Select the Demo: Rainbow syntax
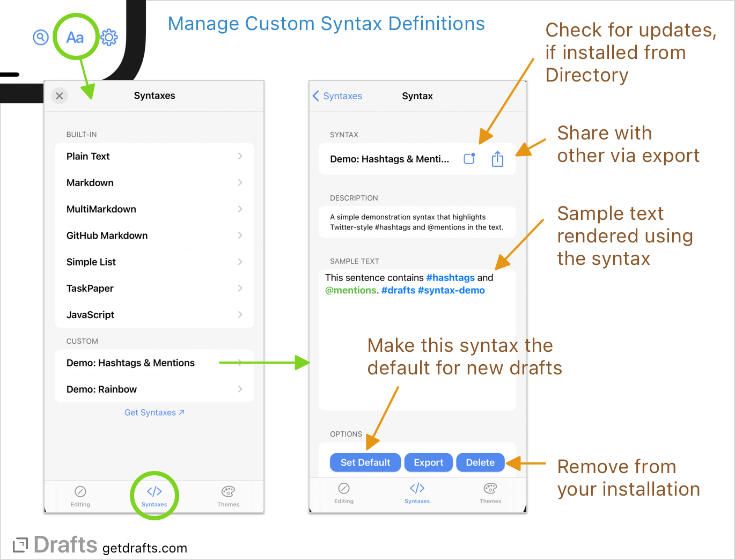Image resolution: width=735 pixels, height=560 pixels. [154, 389]
